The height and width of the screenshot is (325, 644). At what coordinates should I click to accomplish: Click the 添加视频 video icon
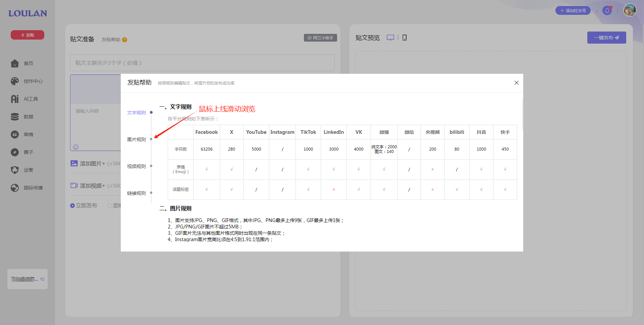point(74,185)
